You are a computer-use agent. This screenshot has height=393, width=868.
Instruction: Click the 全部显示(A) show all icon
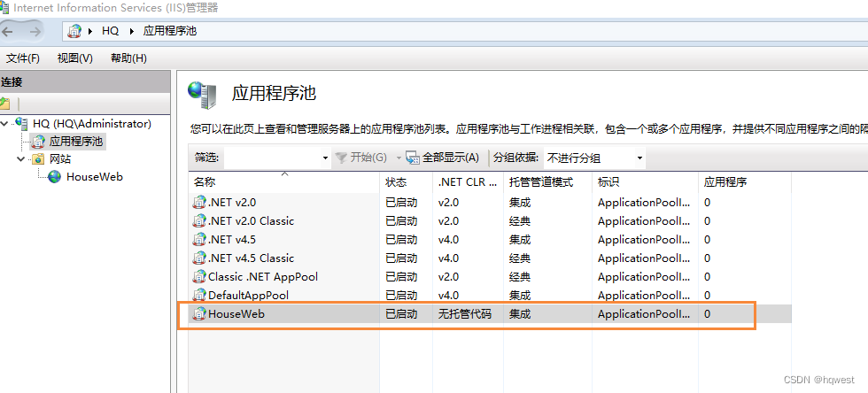coord(413,158)
